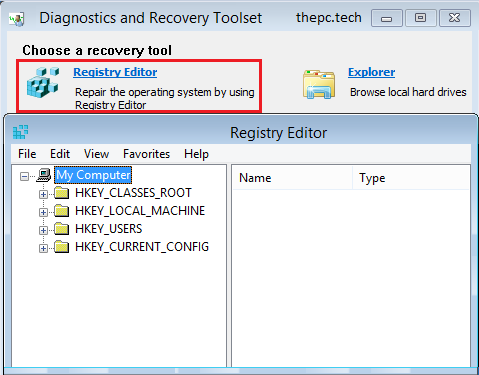The image size is (479, 375).
Task: Click the My Computer icon in tree
Action: (x=44, y=175)
